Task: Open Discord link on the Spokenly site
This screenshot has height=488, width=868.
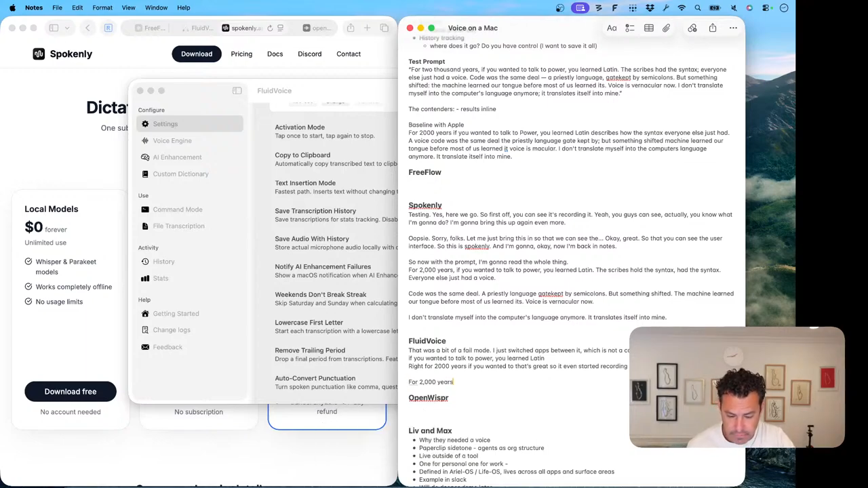Action: [309, 54]
